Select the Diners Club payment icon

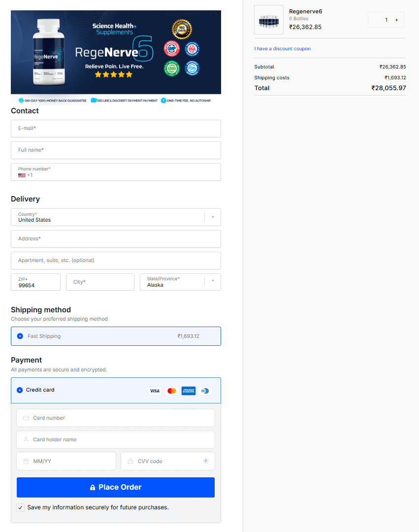coord(205,390)
